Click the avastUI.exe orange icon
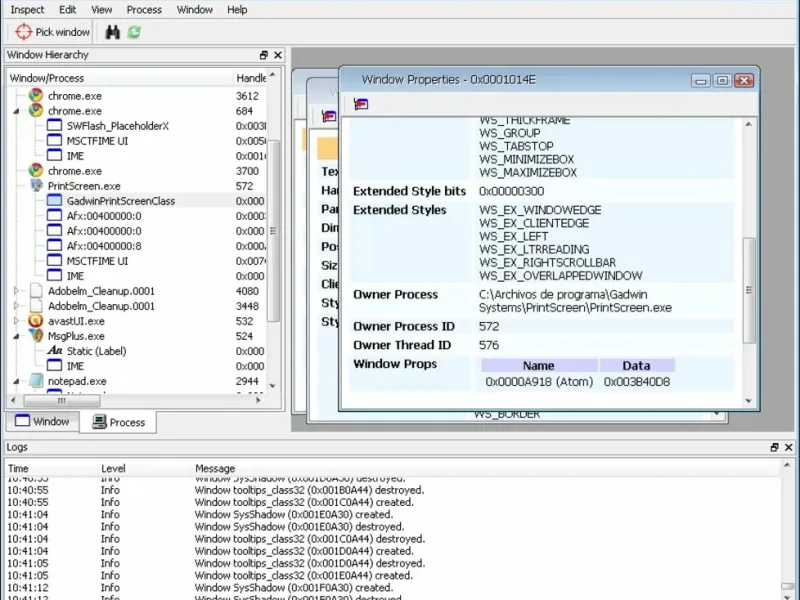The height and width of the screenshot is (600, 800). (x=36, y=320)
